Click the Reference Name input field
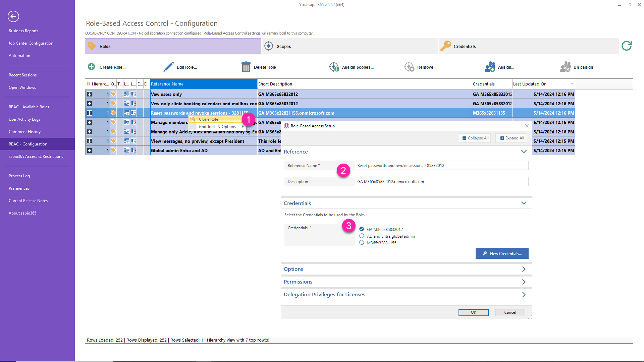The height and width of the screenshot is (362, 644). (x=441, y=165)
